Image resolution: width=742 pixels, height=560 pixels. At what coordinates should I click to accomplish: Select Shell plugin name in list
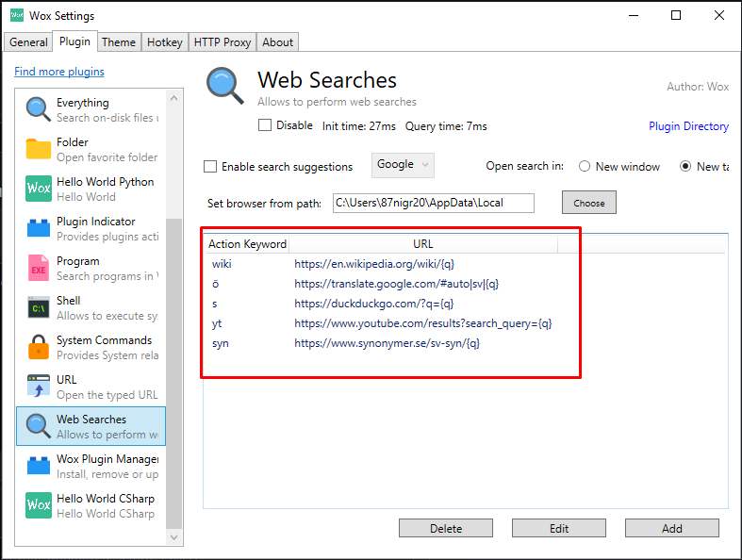[x=69, y=301]
